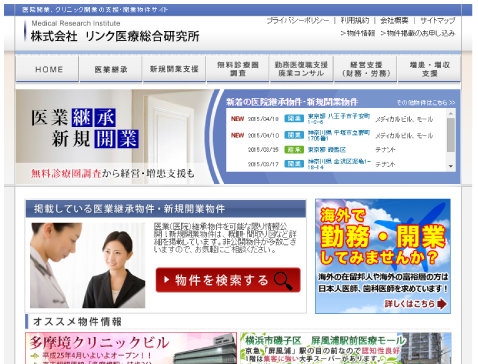Viewport: 478px width, 364px height.
Task: Open the 多摩境クリニックビル property banner
Action: click(131, 348)
